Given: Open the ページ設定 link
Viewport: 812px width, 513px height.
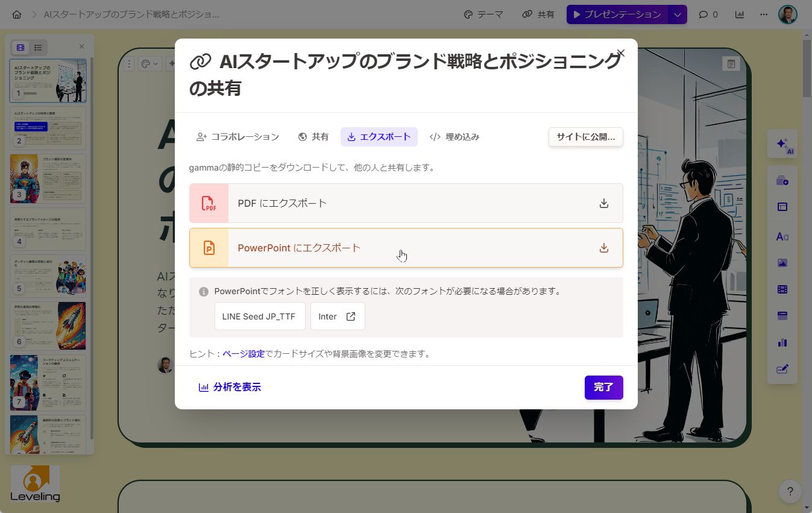Looking at the screenshot, I should point(242,354).
